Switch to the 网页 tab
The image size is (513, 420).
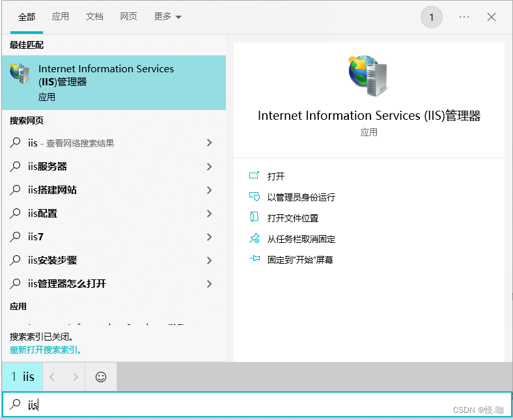tap(128, 16)
